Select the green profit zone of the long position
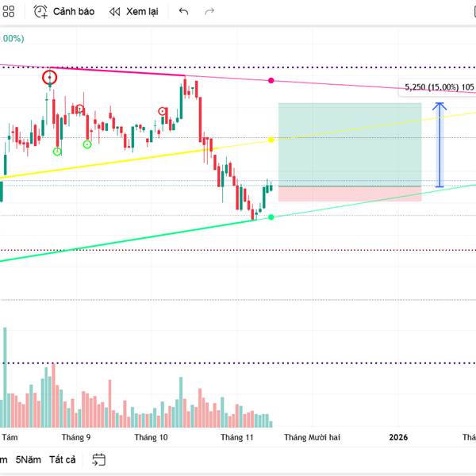Screen dimensions: 476x476 (350, 144)
